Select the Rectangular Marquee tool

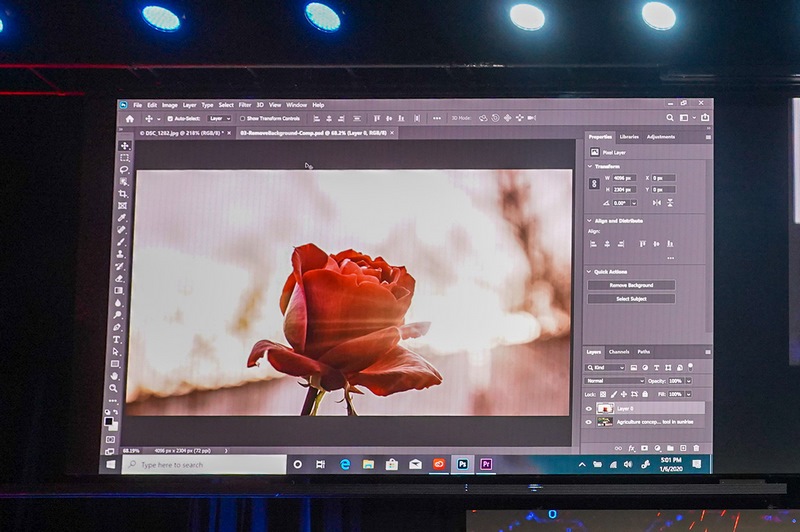pos(124,158)
